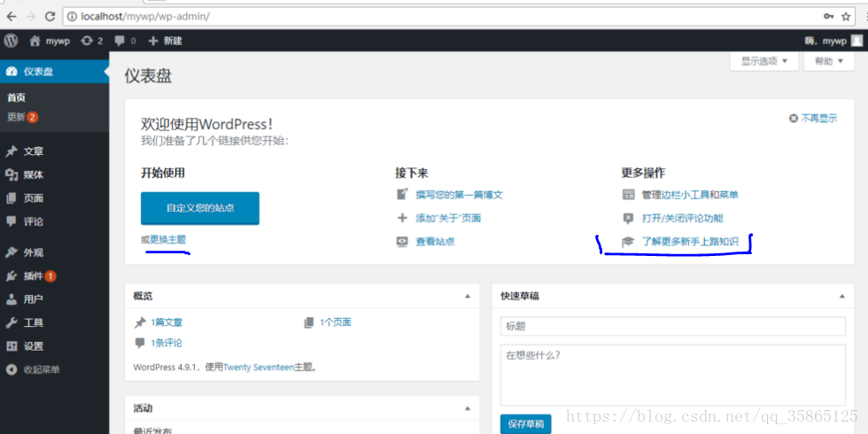Click 打开/关闭评论功能 link
The image size is (868, 434).
(682, 218)
